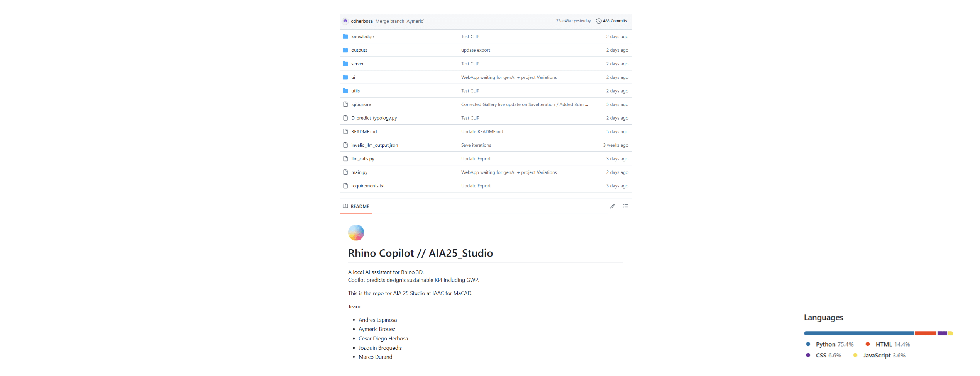Click the .gitignore file icon
980x376 pixels.
coord(345,104)
